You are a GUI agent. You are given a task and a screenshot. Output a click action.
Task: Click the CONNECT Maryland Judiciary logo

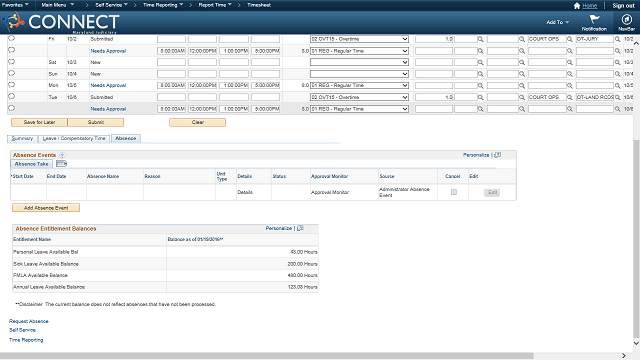click(x=61, y=22)
